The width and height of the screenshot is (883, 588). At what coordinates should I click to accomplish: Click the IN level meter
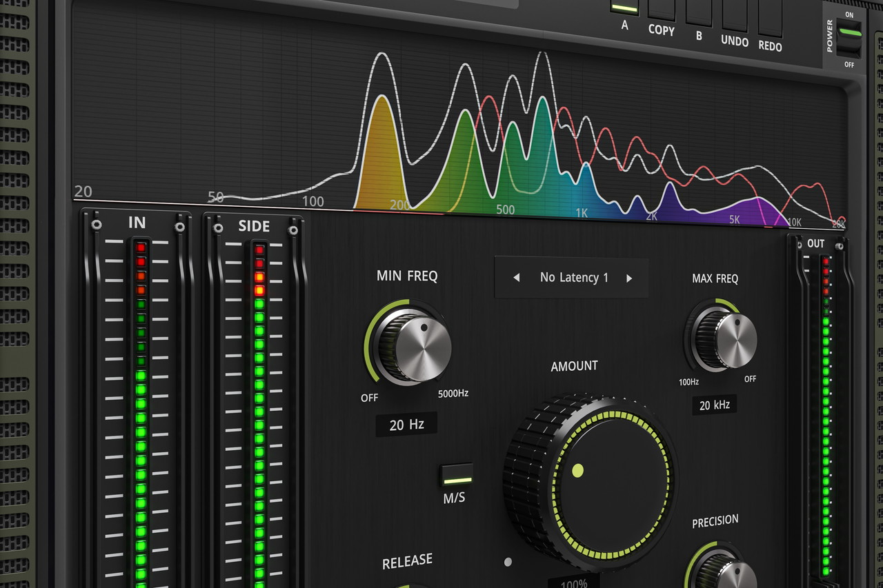141,414
